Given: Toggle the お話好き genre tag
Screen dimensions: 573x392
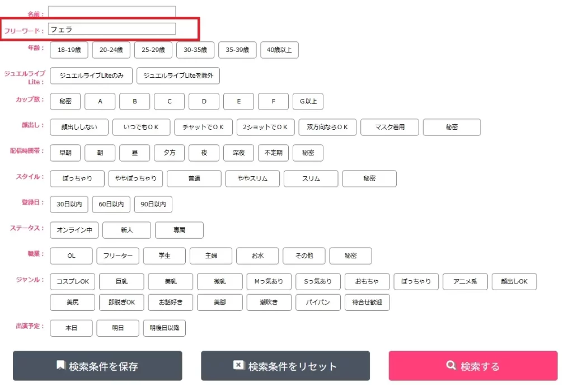Looking at the screenshot, I should (168, 303).
